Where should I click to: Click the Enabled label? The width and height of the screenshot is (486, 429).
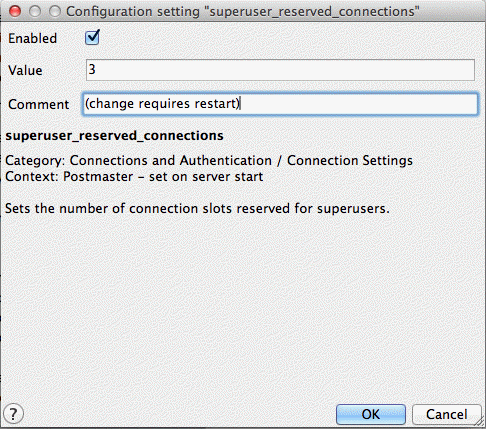coord(33,38)
